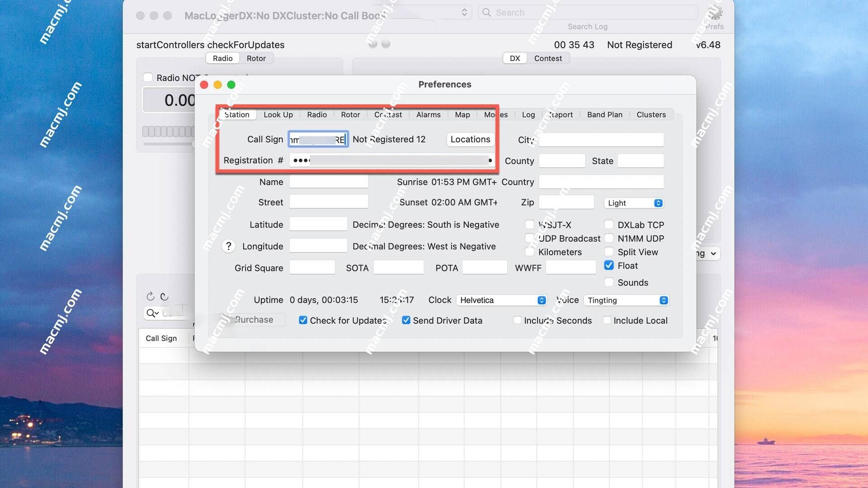
Task: Click the v6.48 version label
Action: click(x=708, y=45)
